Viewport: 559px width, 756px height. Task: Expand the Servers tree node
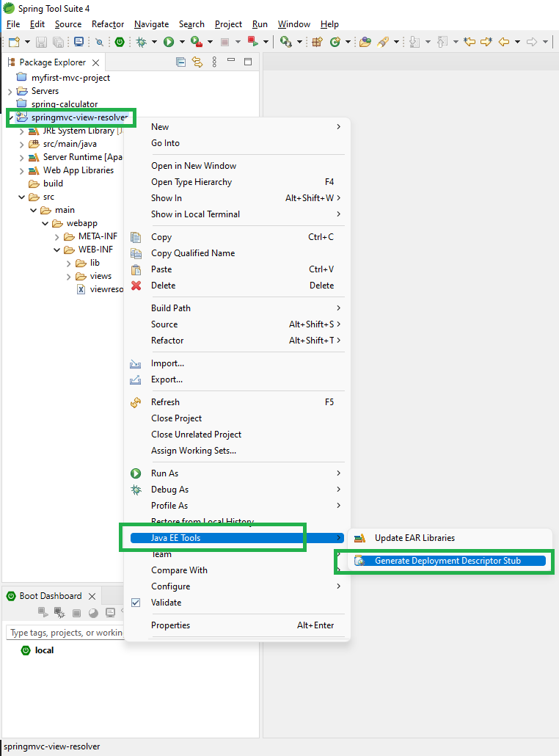point(10,91)
